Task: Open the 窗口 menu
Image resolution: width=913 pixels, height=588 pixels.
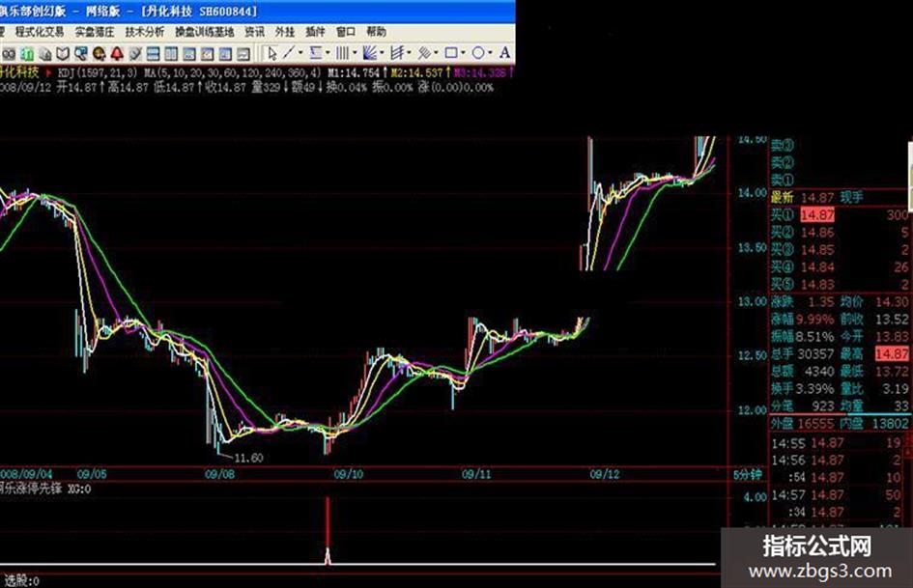Action: tap(345, 32)
